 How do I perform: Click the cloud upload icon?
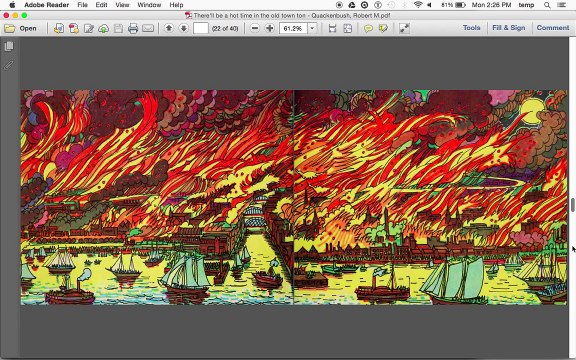[104, 28]
